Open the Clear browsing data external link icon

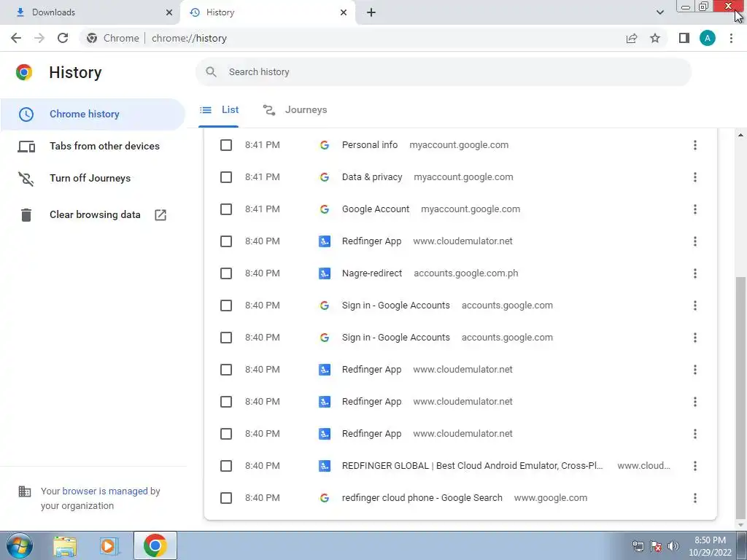click(160, 215)
